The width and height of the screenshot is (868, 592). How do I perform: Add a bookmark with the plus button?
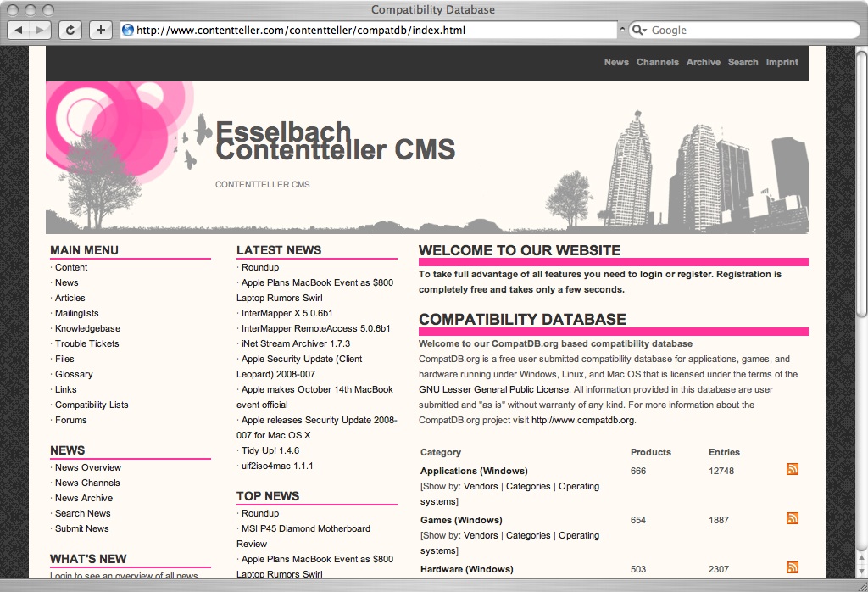pos(101,30)
